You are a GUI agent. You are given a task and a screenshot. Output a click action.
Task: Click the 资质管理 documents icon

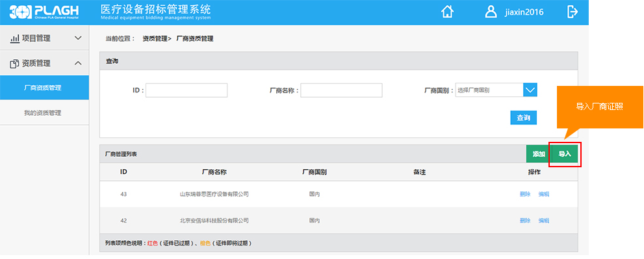(15, 63)
